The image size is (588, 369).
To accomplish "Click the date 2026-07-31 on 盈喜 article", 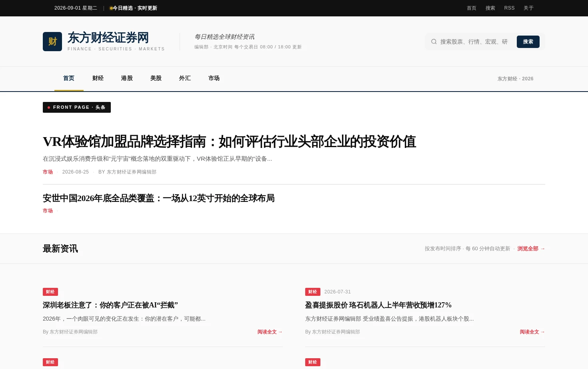I will (x=338, y=292).
